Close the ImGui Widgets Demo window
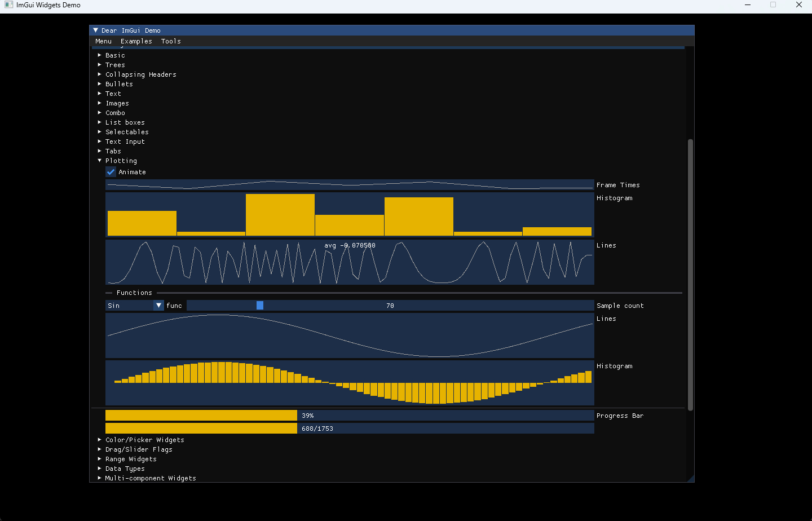 click(x=799, y=5)
